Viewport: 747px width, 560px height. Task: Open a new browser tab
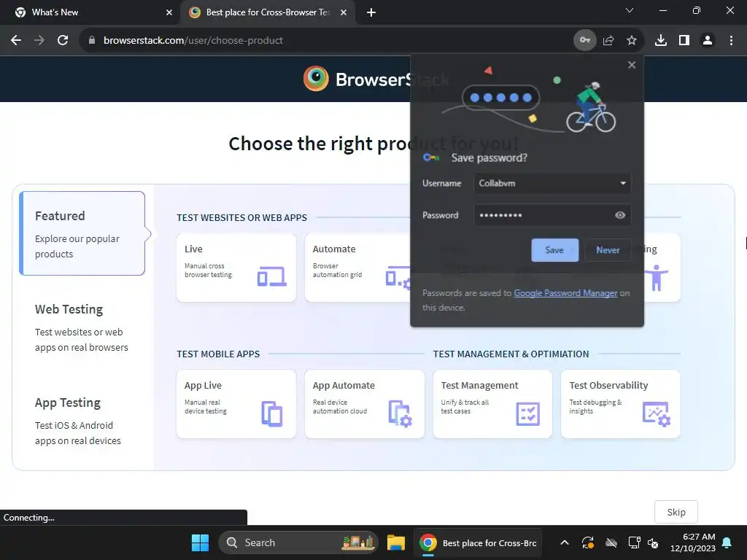tap(371, 12)
